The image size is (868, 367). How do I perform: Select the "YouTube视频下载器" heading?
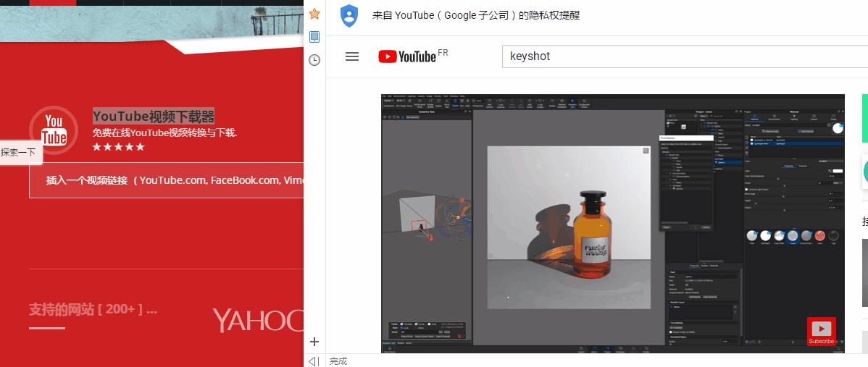tap(154, 117)
